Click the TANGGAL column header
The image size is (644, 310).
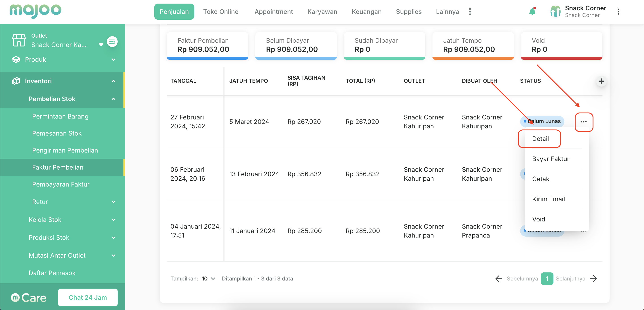[x=183, y=81]
